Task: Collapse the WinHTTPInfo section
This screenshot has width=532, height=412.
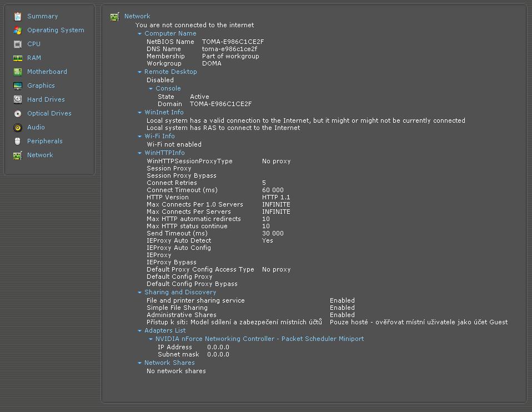Action: click(140, 153)
